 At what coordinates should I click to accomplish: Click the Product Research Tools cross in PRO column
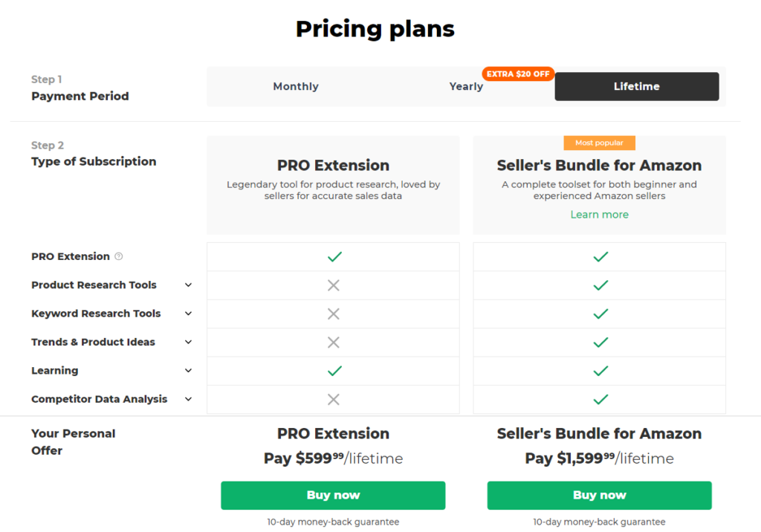click(334, 285)
